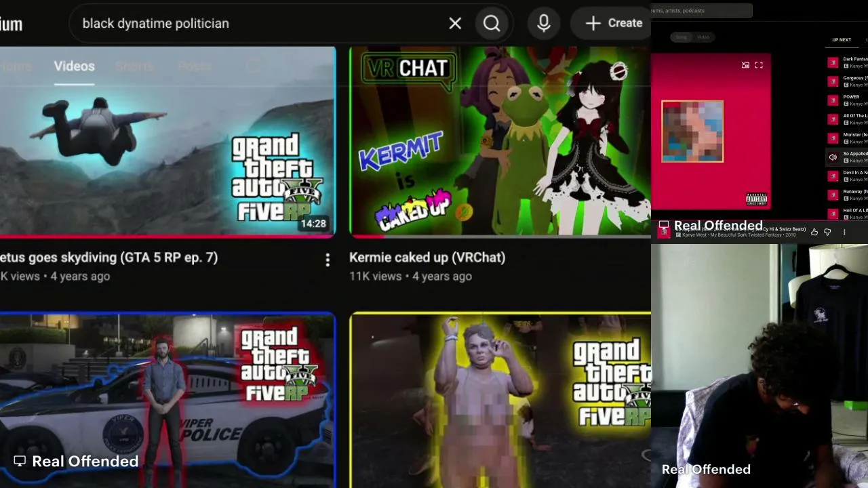The height and width of the screenshot is (488, 868).
Task: Play 'All Of The Lights' from the queue
Action: coord(846,119)
